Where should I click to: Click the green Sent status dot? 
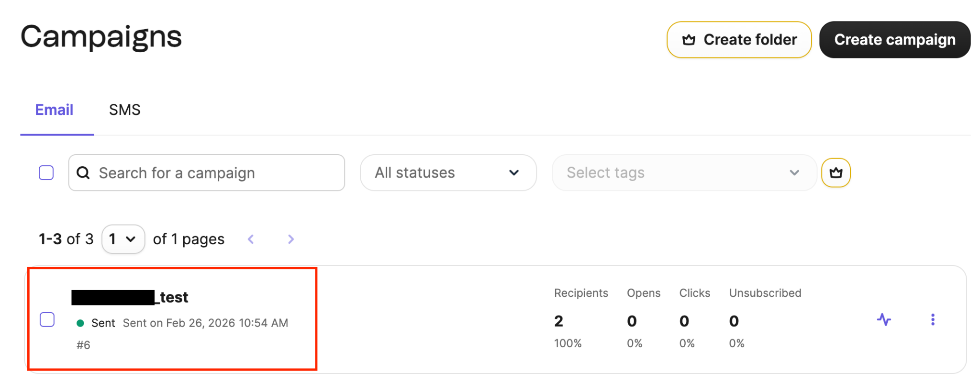pos(80,323)
